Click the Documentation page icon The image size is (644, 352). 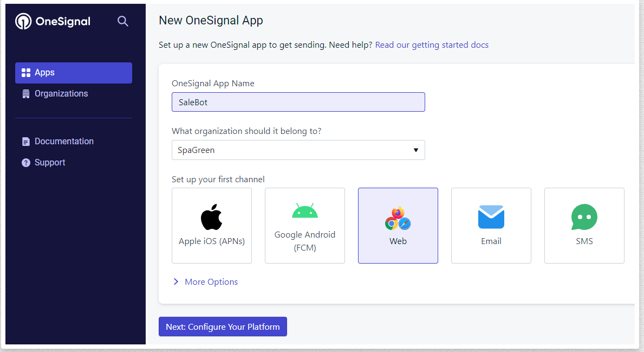point(26,142)
